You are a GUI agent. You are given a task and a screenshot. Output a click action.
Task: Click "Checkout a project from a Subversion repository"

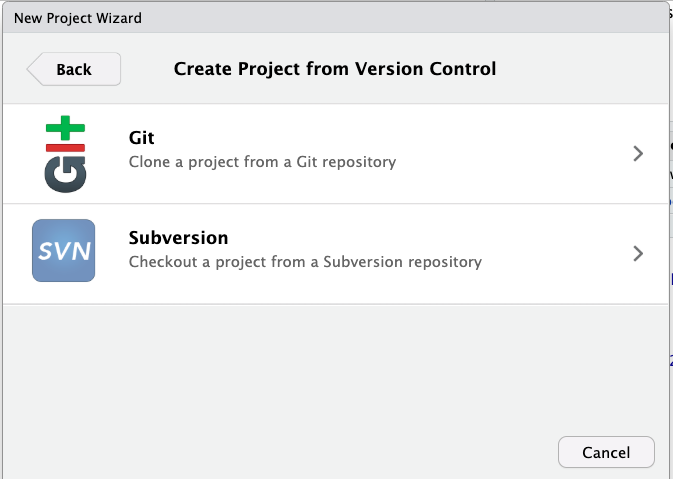(x=305, y=262)
